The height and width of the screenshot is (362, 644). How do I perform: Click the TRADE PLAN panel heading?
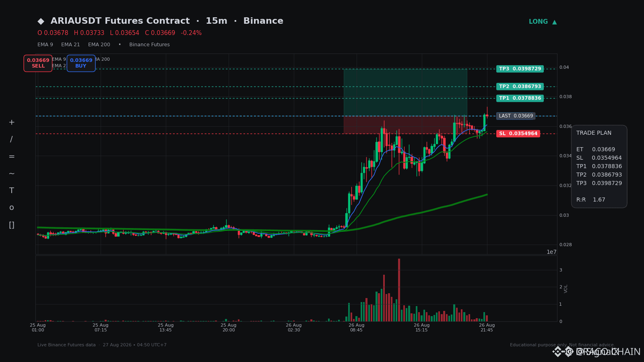click(594, 133)
